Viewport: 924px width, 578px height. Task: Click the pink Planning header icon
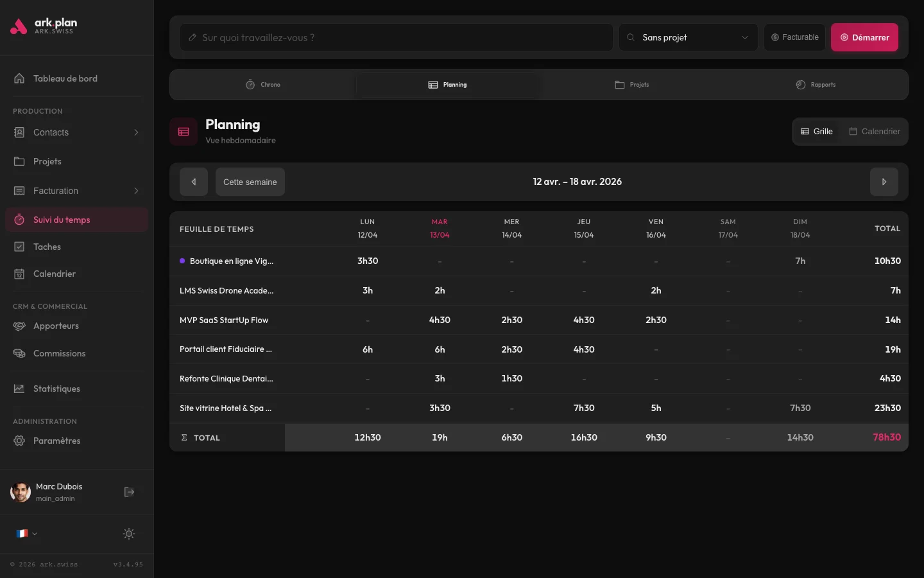(184, 132)
